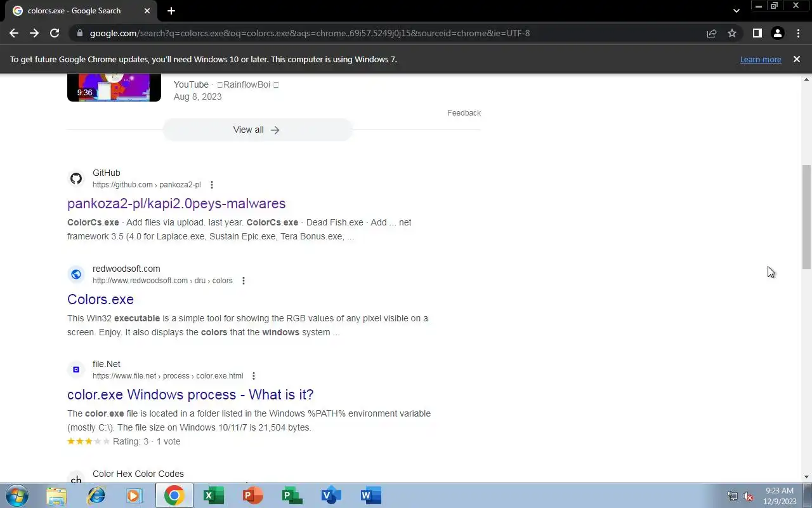
Task: Open PowerPoint from taskbar
Action: (x=252, y=495)
